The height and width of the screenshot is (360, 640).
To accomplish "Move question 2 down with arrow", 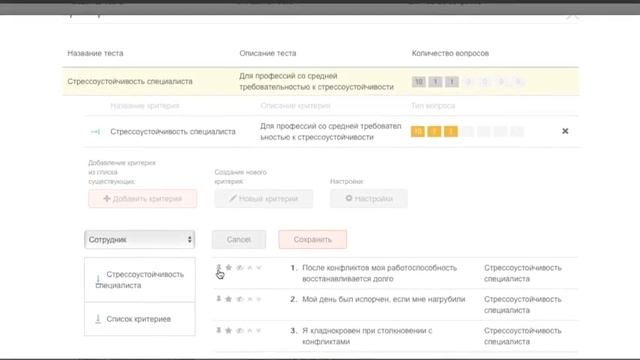I will (x=258, y=299).
